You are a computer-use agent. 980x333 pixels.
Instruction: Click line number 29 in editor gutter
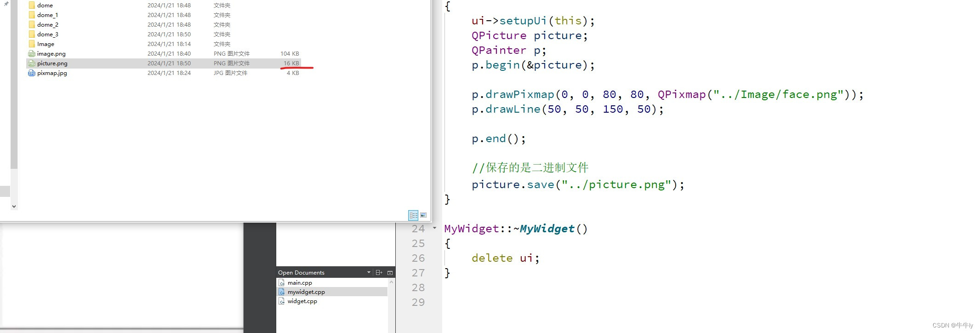click(x=418, y=302)
